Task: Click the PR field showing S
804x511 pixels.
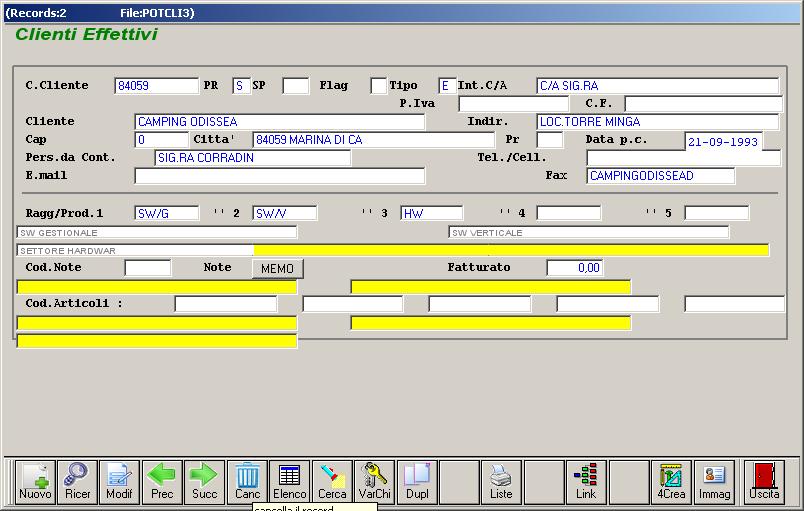Action: pos(241,86)
